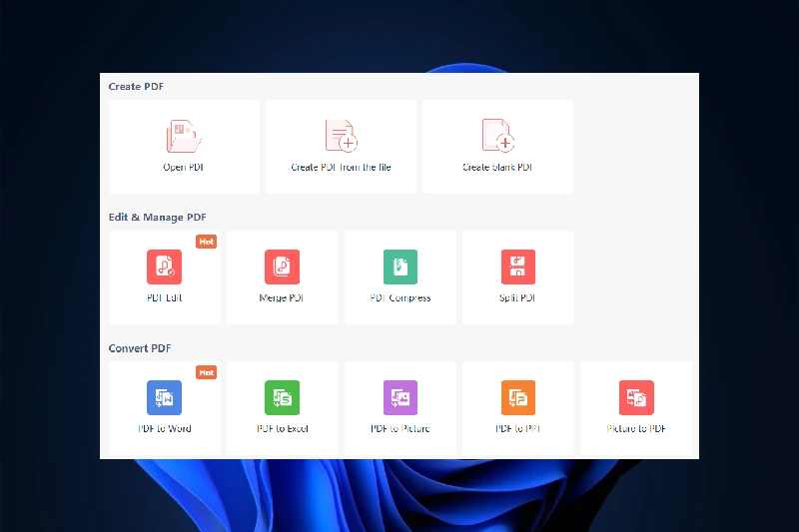Click the Create blank PDF label
Screen dimensions: 799x532
tap(497, 167)
